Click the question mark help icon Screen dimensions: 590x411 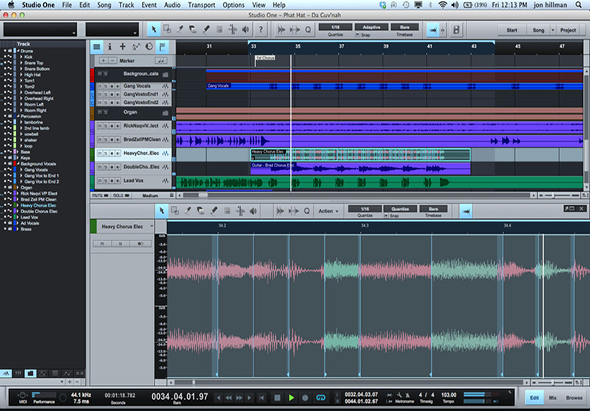point(260,29)
